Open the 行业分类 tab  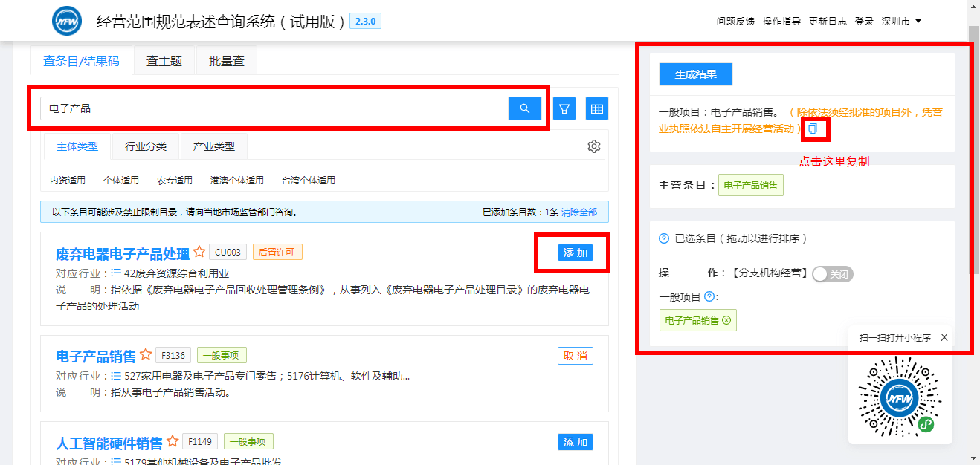point(146,146)
